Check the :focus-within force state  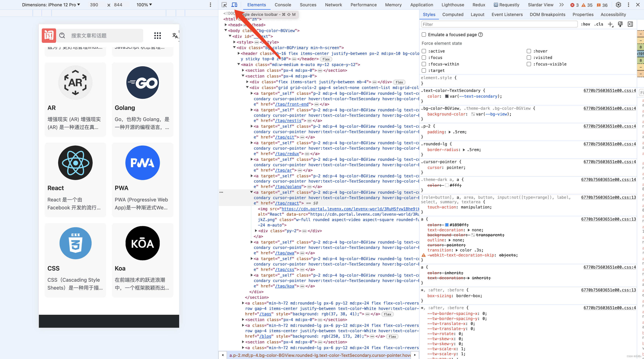[424, 64]
